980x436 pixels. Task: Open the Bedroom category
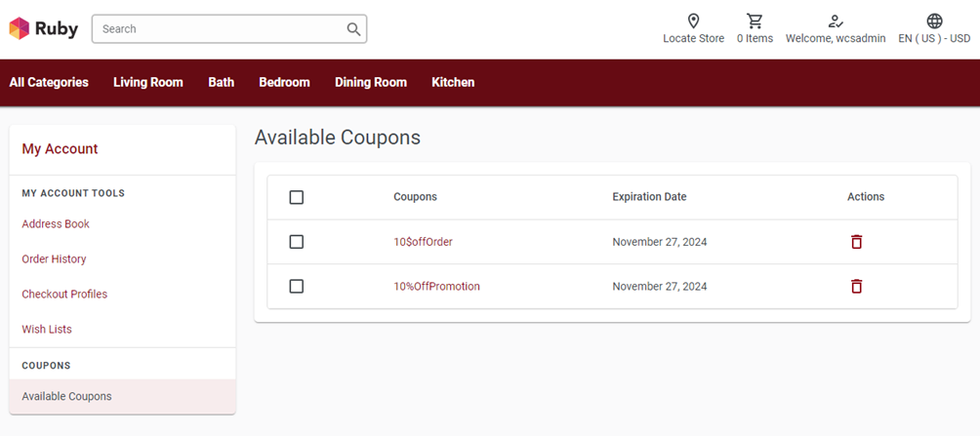pos(284,83)
